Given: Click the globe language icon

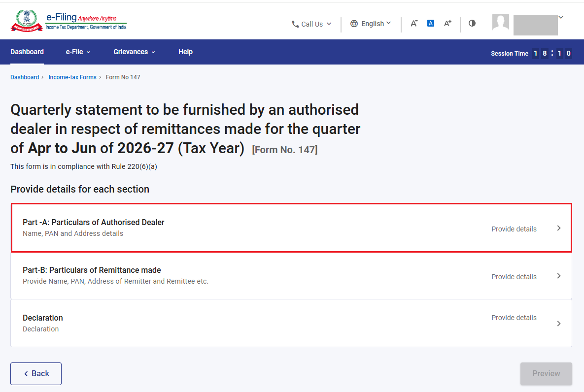Looking at the screenshot, I should (354, 24).
